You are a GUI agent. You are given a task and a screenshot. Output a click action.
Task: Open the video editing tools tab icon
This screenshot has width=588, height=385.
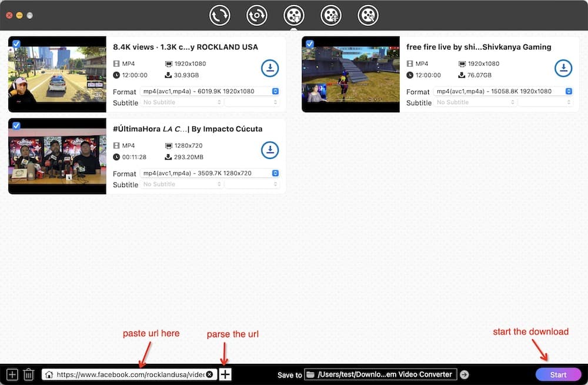tap(368, 15)
